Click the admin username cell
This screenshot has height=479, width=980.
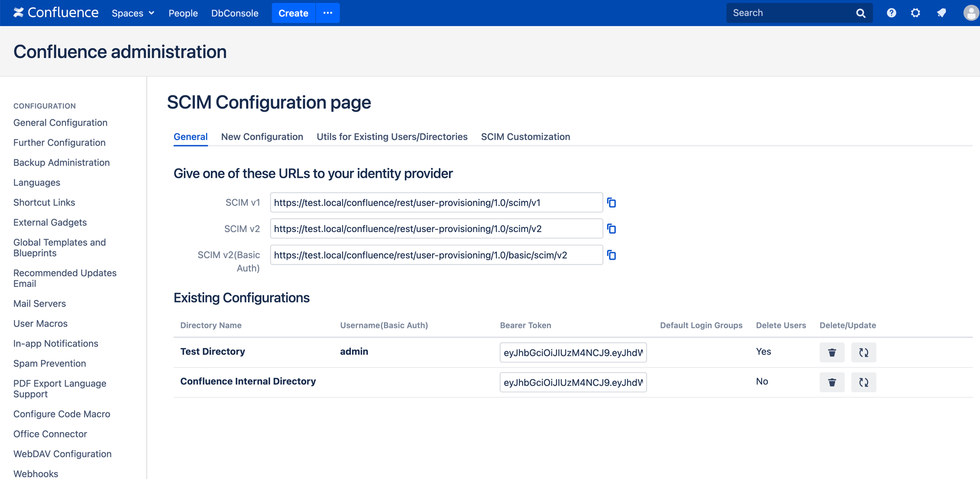(354, 351)
